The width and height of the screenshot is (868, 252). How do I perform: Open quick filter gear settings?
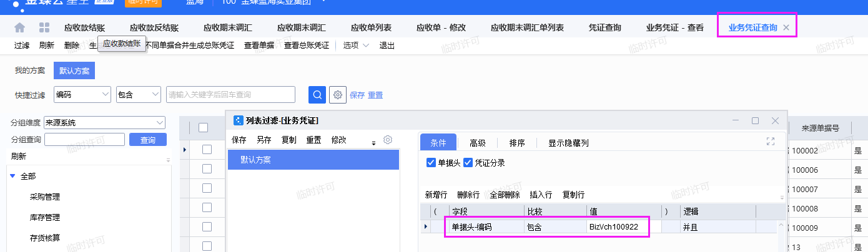coord(338,95)
